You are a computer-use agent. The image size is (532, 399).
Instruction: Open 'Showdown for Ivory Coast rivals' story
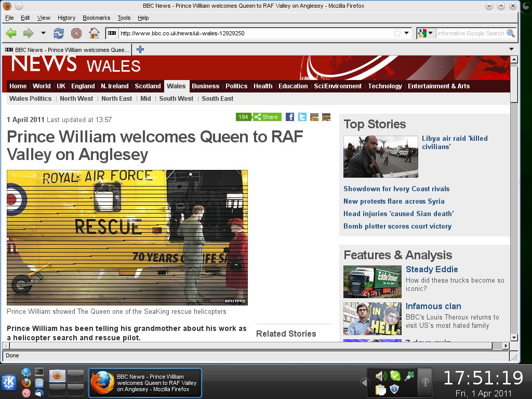396,189
